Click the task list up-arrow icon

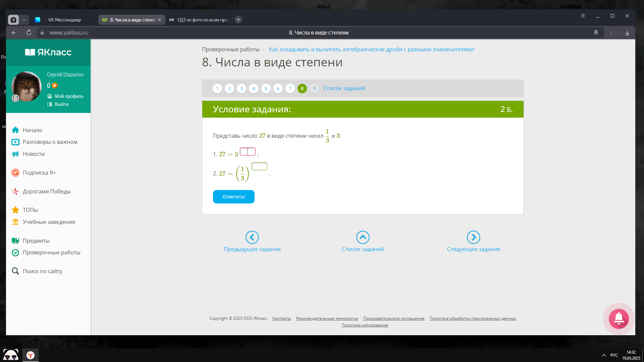(363, 237)
